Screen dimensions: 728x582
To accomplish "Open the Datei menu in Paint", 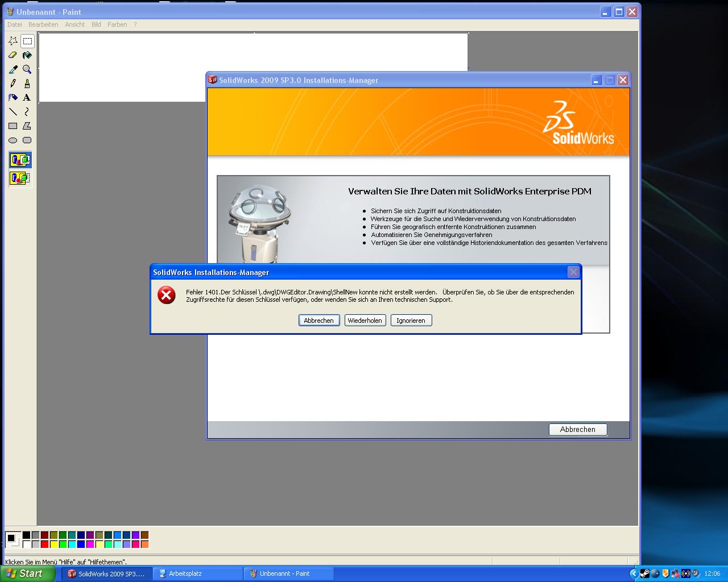I will click(x=15, y=24).
